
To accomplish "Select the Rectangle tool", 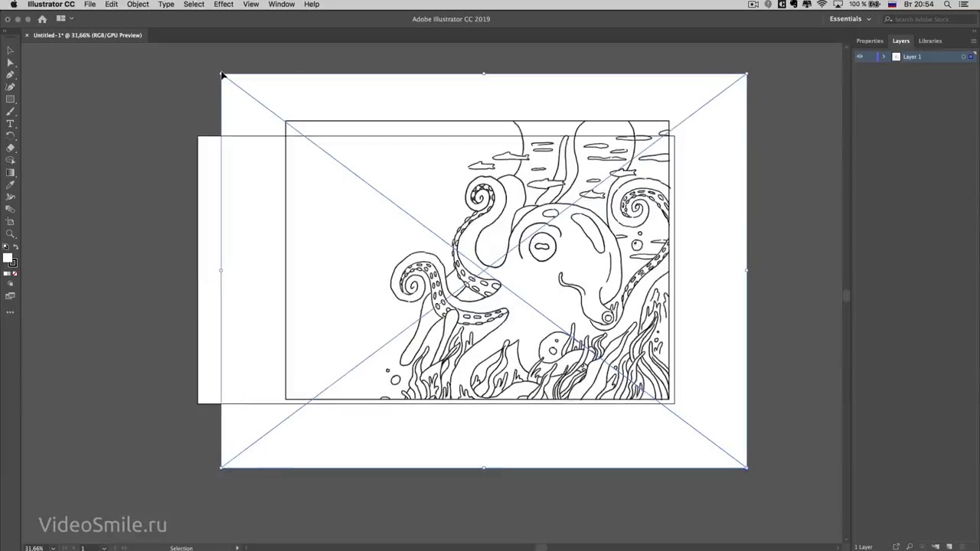I will tap(10, 99).
